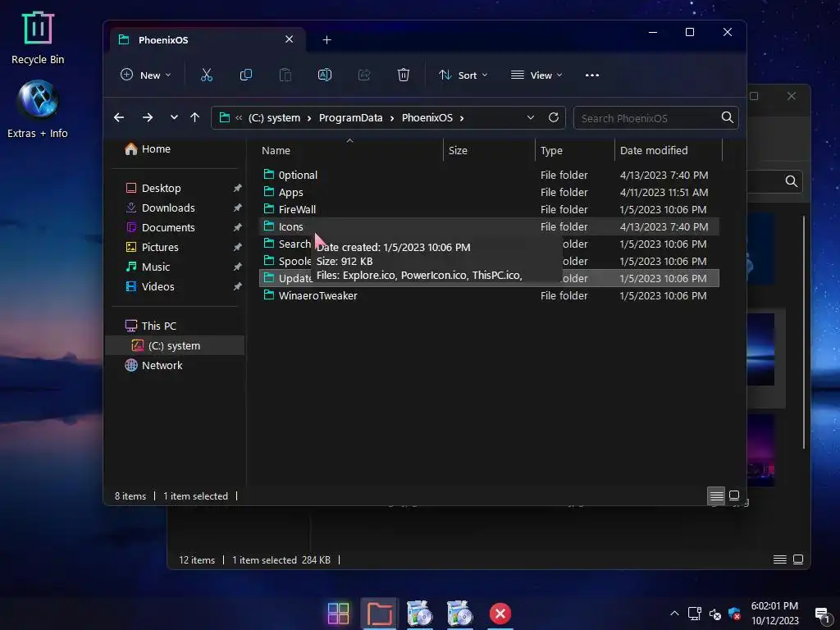Open the New dropdown menu
This screenshot has height=630, width=840.
point(146,75)
